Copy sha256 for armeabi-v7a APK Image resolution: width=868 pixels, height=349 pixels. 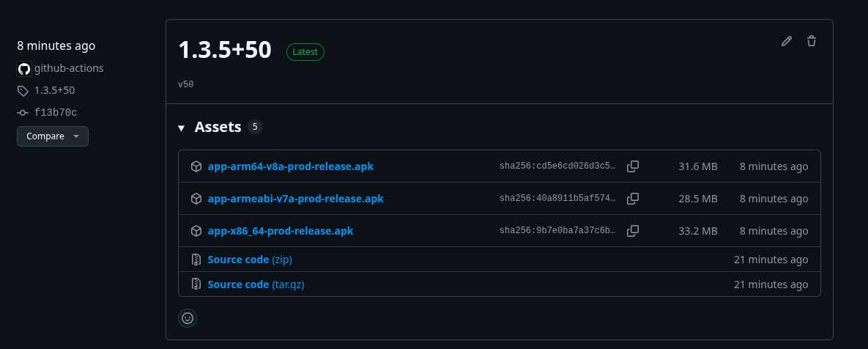tap(633, 198)
